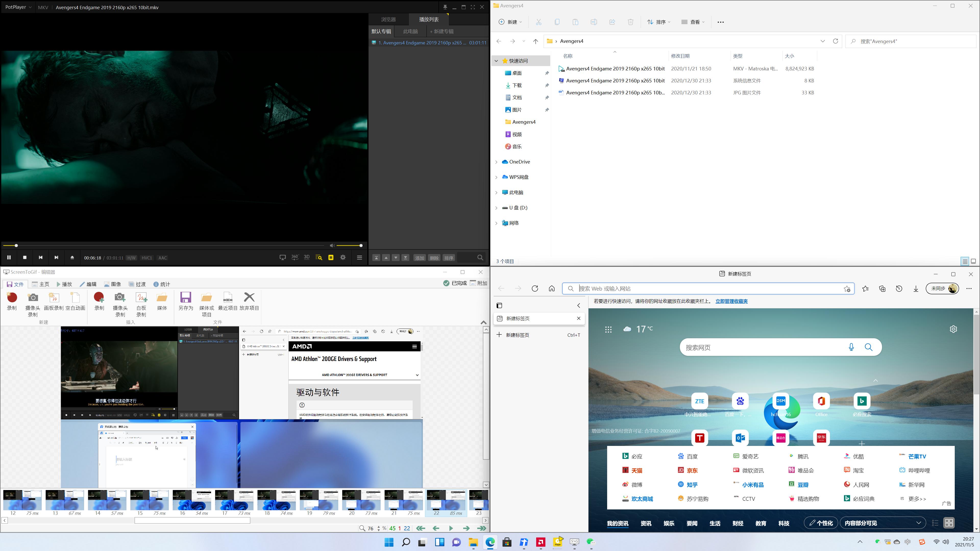Select frame 18 thumbnail in timeline
This screenshot has height=551, width=980.
[x=277, y=500]
